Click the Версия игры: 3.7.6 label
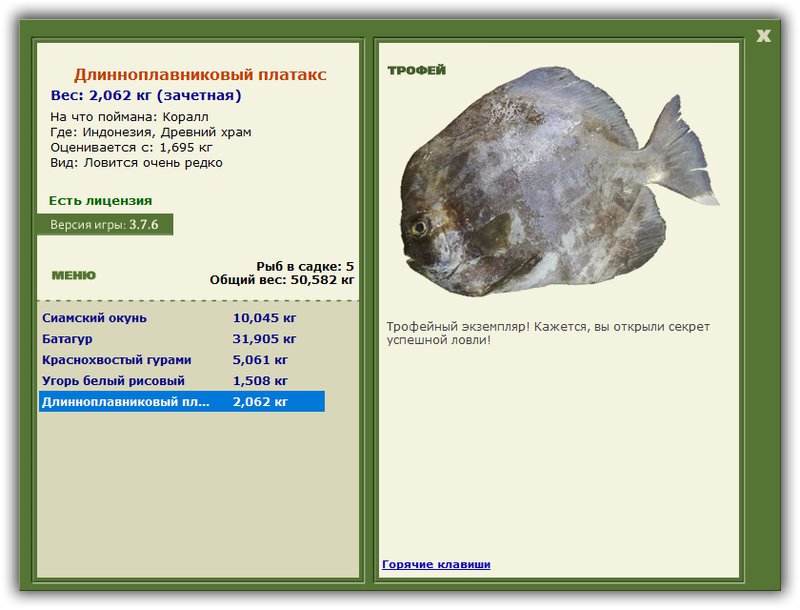800x610 pixels. (105, 224)
